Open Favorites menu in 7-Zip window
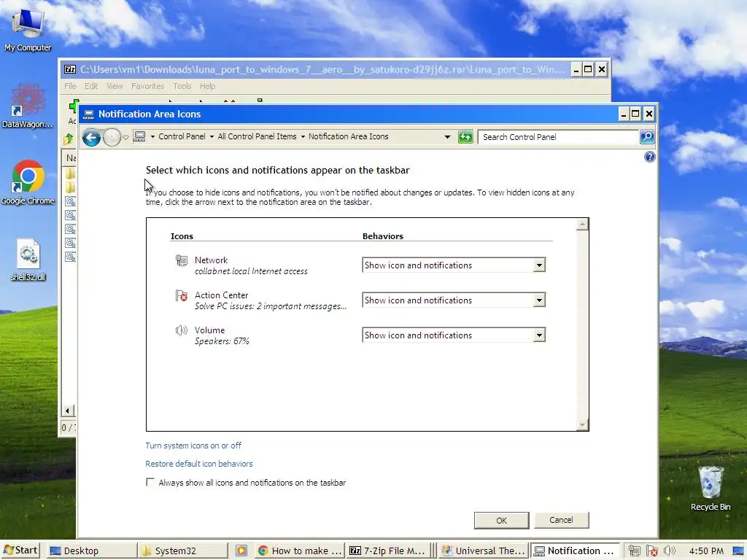This screenshot has height=560, width=747. pos(147,86)
